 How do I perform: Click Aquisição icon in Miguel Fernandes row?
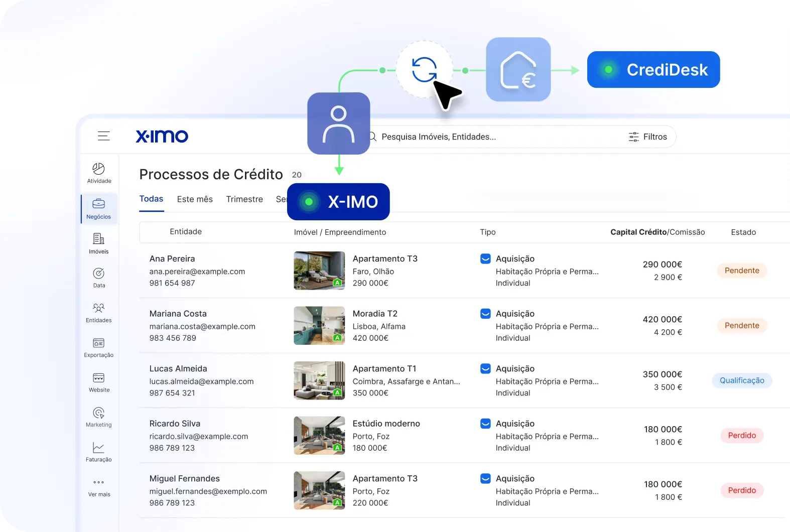(x=485, y=478)
